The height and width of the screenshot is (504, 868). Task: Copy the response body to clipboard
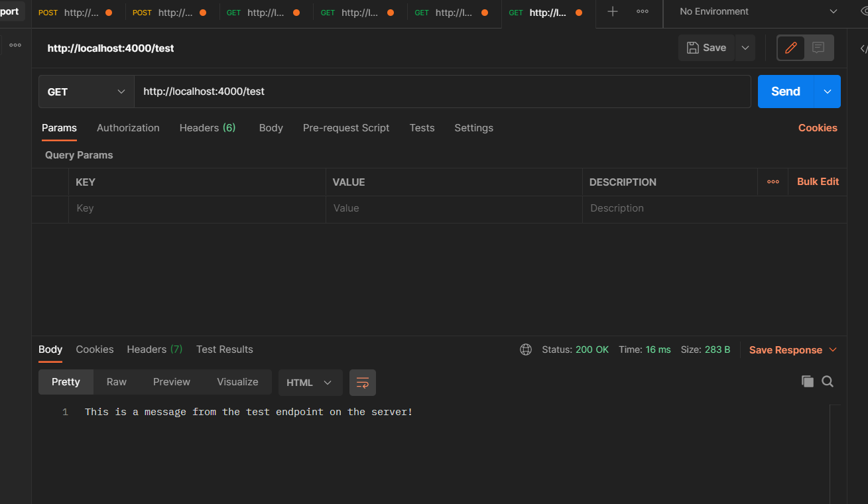(x=807, y=381)
